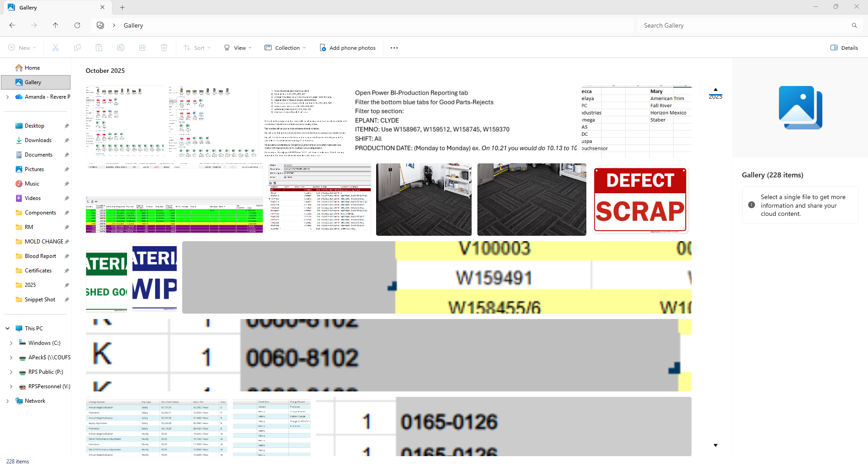Open the Sort dropdown menu

[x=197, y=48]
